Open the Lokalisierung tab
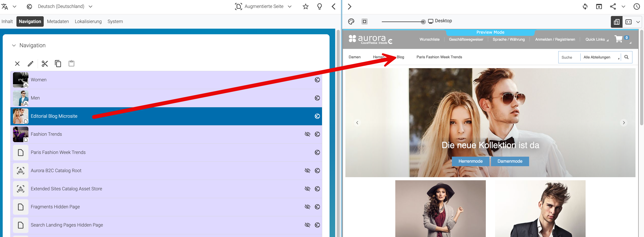This screenshot has height=237, width=644. [88, 21]
